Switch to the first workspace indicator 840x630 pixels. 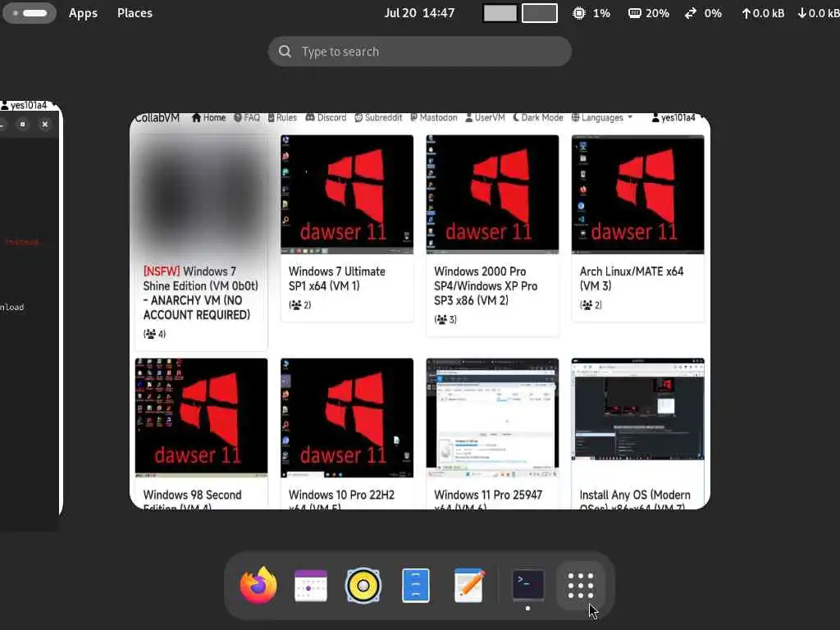500,13
